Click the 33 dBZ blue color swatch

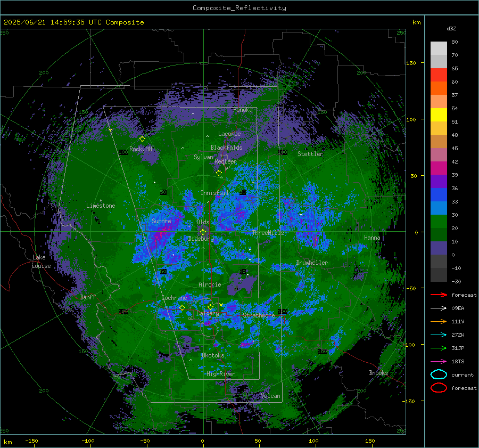[x=439, y=194]
